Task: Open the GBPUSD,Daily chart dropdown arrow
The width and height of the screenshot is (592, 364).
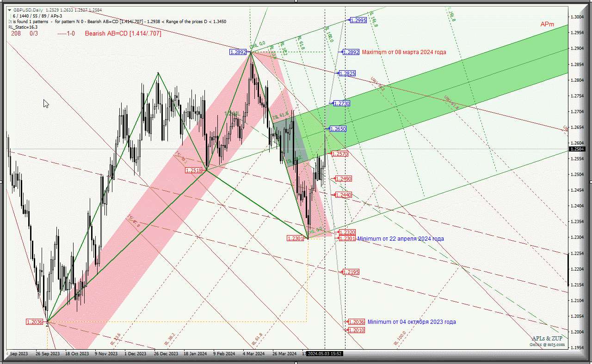Action: pyautogui.click(x=10, y=10)
